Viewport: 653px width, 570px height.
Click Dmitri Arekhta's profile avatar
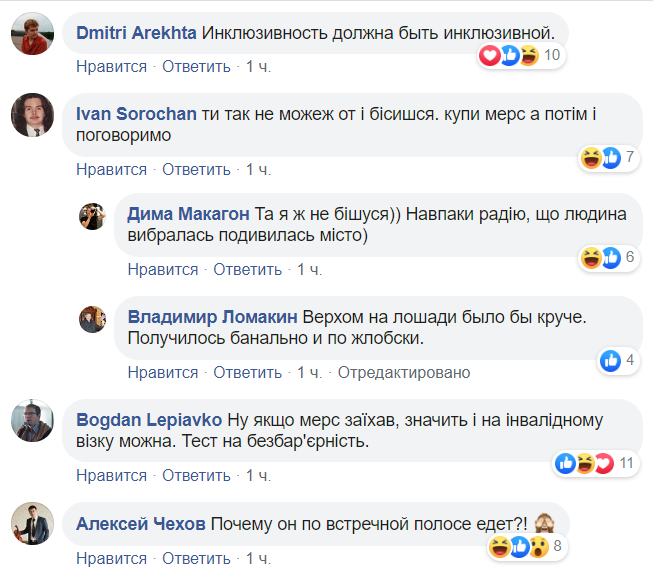click(32, 35)
